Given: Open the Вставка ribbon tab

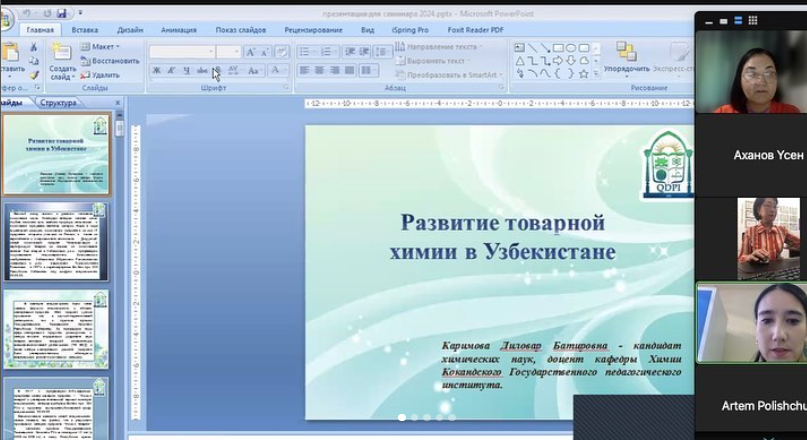Looking at the screenshot, I should pyautogui.click(x=85, y=30).
